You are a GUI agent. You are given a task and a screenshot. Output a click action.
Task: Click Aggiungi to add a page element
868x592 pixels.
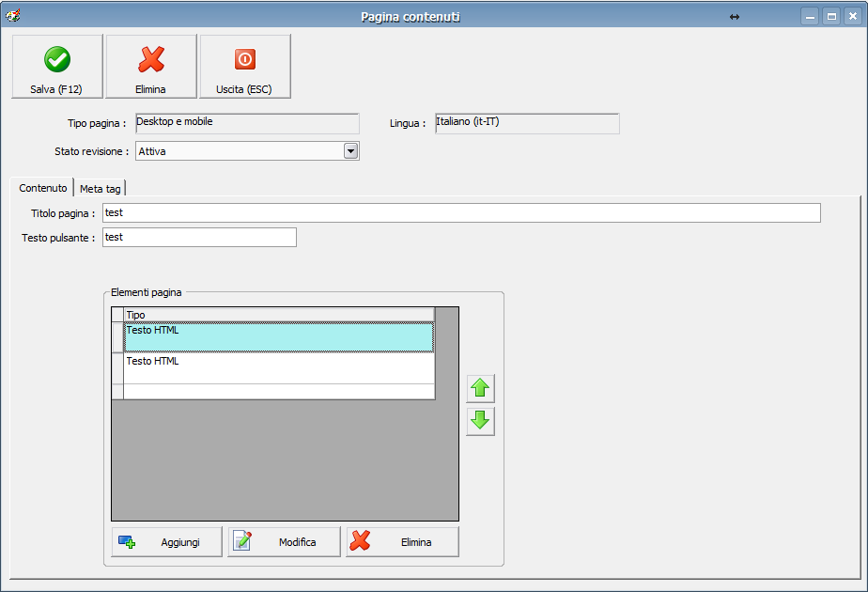[166, 541]
